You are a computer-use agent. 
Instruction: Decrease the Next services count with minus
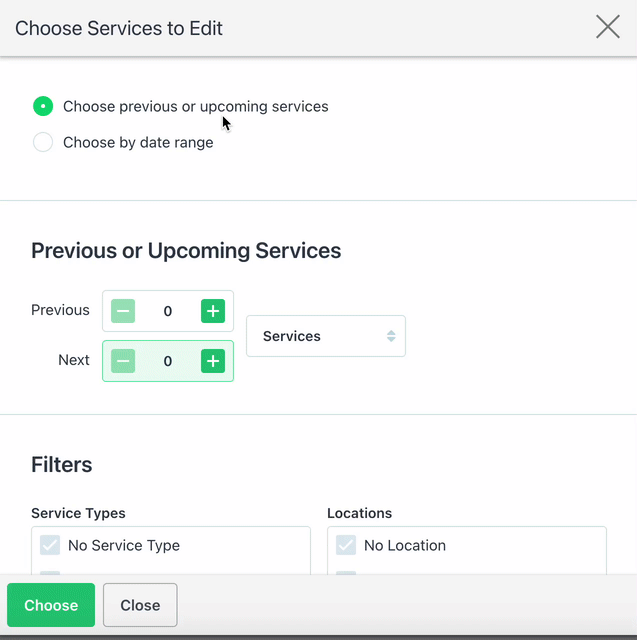pos(123,361)
